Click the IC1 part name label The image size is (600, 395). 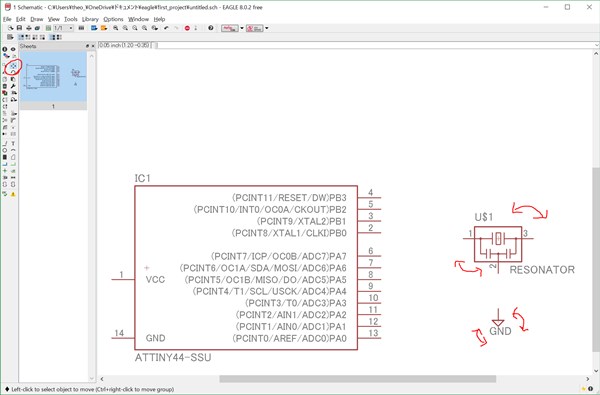142,178
